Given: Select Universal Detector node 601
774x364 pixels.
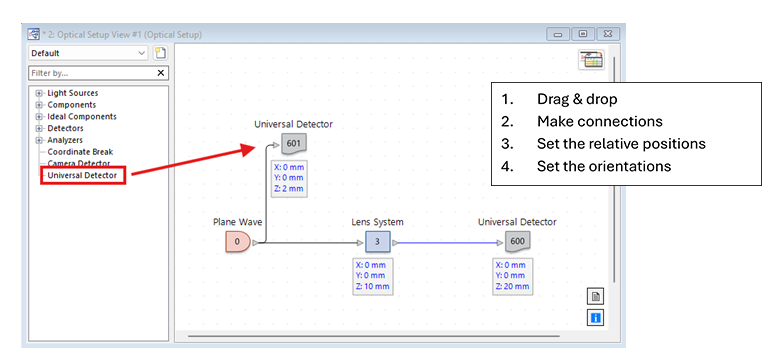Looking at the screenshot, I should coord(294,144).
